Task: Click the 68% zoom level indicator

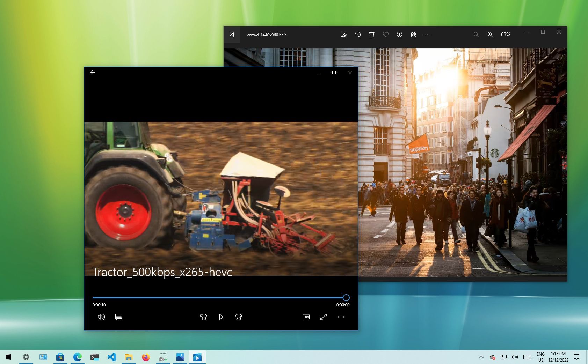Action: [505, 35]
